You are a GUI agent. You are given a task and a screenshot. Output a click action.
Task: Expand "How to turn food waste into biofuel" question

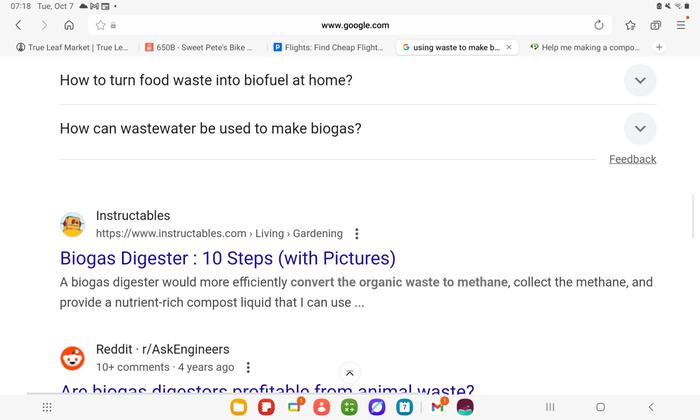click(640, 80)
